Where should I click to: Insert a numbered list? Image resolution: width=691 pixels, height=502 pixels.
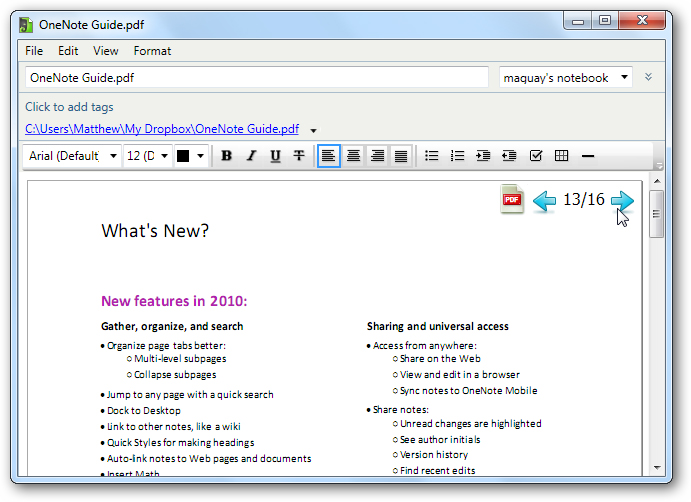(x=458, y=156)
